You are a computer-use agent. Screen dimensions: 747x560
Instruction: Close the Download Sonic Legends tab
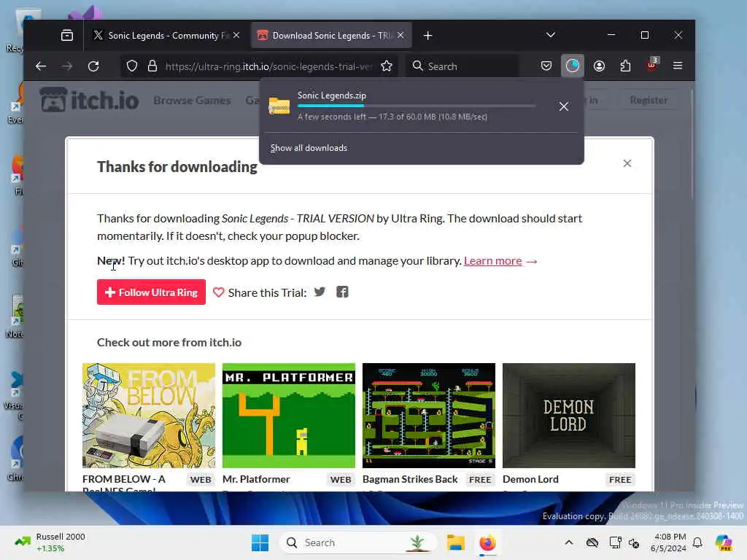pos(400,35)
